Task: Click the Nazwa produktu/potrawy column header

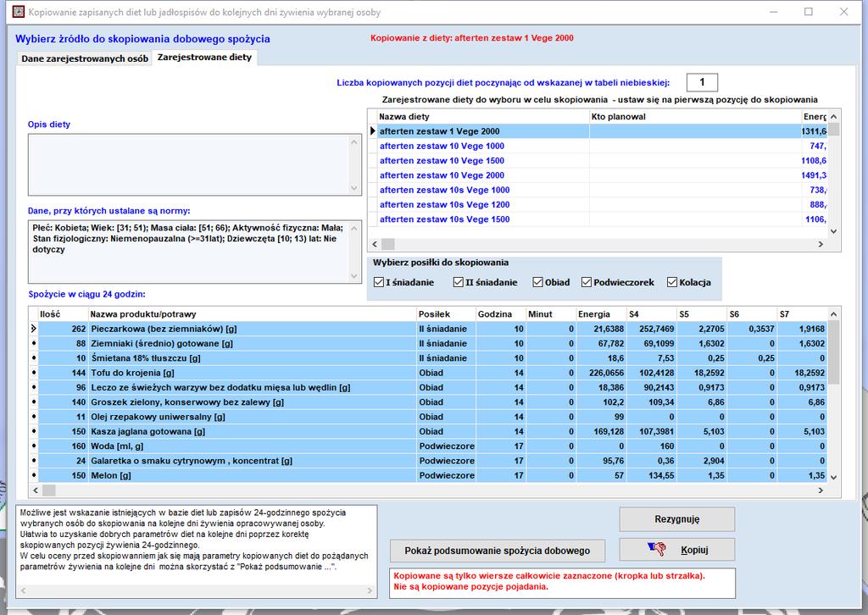Action: pos(253,314)
